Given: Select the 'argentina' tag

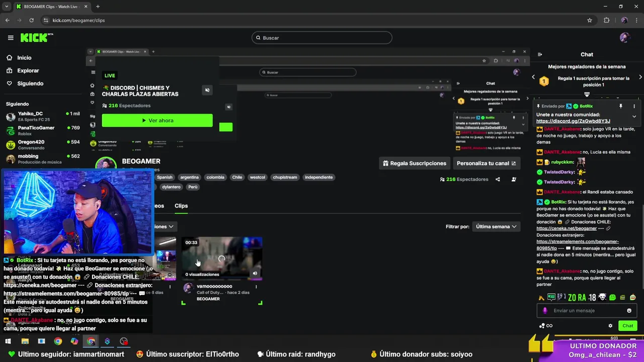Looking at the screenshot, I should 189,177.
